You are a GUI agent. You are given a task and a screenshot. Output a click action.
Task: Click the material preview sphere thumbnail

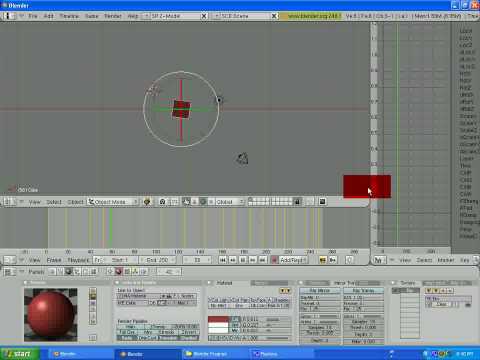click(x=50, y=315)
